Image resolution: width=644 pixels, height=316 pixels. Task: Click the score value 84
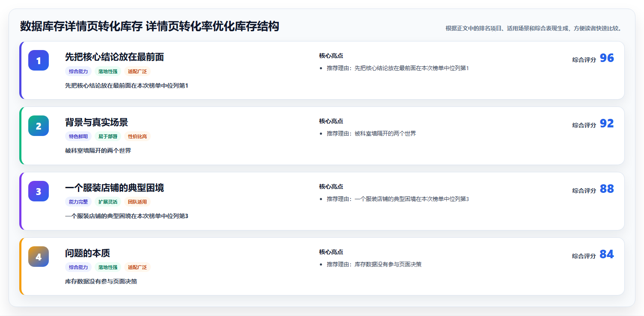point(607,254)
